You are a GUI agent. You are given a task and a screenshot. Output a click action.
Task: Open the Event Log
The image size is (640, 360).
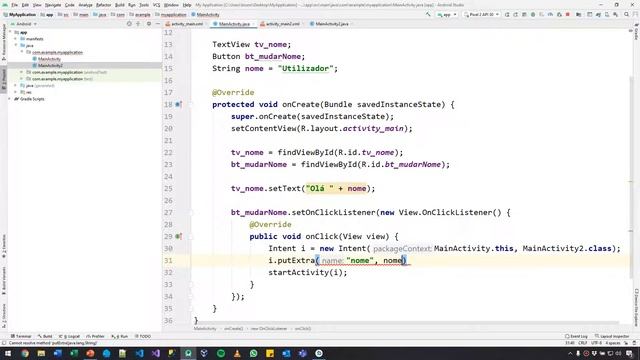click(x=576, y=336)
